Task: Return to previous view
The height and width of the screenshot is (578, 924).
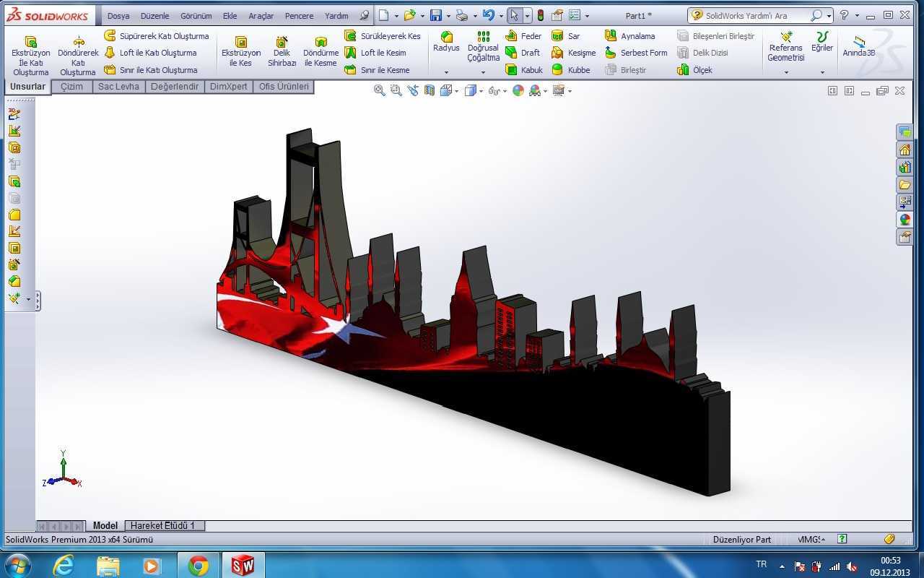Action: (x=413, y=90)
